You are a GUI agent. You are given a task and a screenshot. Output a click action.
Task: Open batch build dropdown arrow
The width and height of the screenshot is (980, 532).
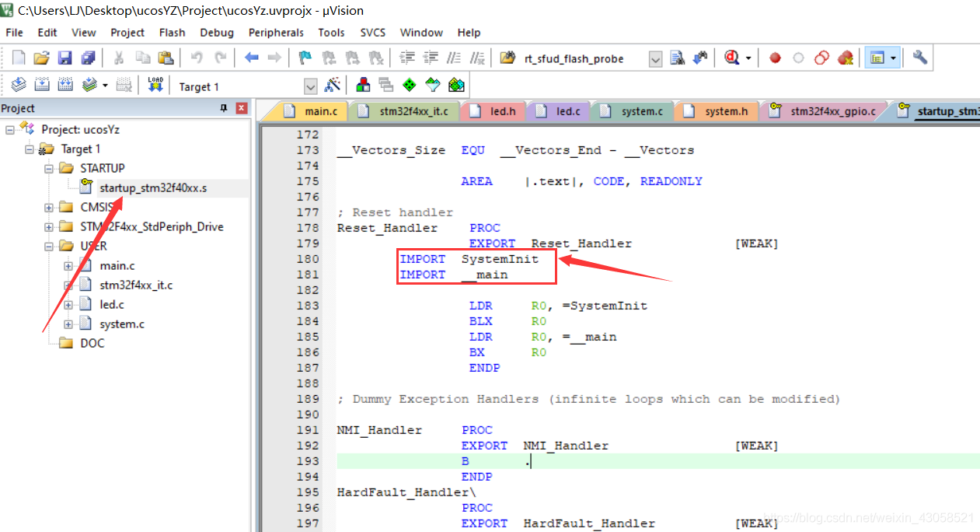pos(105,85)
